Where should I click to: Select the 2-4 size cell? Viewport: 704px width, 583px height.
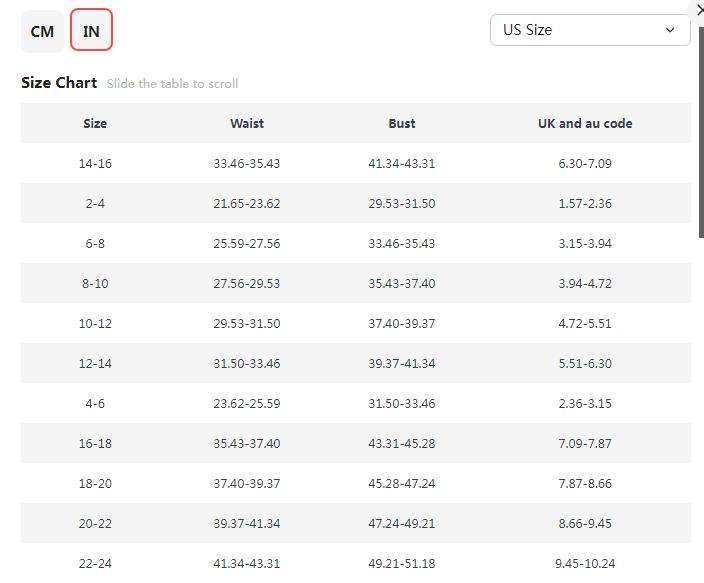point(95,203)
